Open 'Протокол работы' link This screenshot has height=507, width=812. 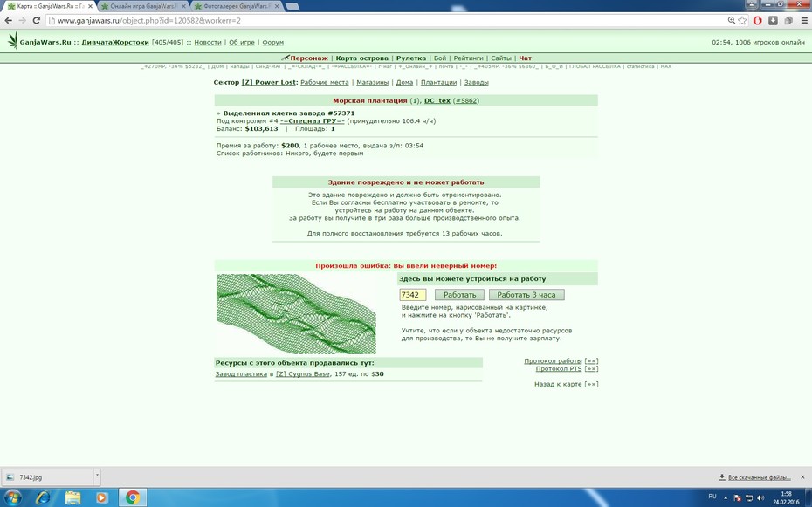click(x=553, y=361)
